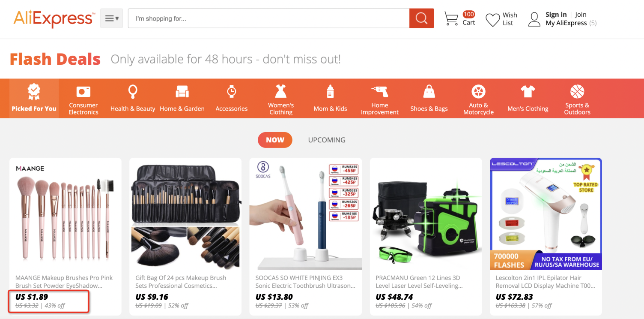Click the Sign in link
The width and height of the screenshot is (644, 319).
click(x=556, y=15)
